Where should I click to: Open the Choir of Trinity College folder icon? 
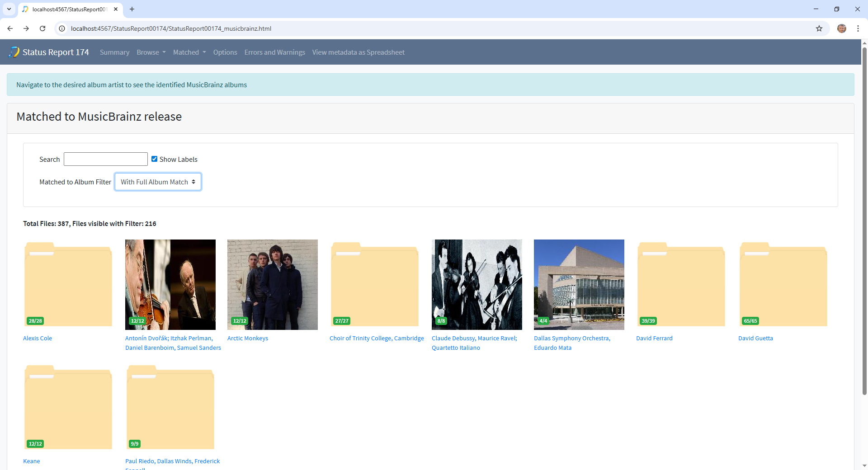click(x=374, y=284)
